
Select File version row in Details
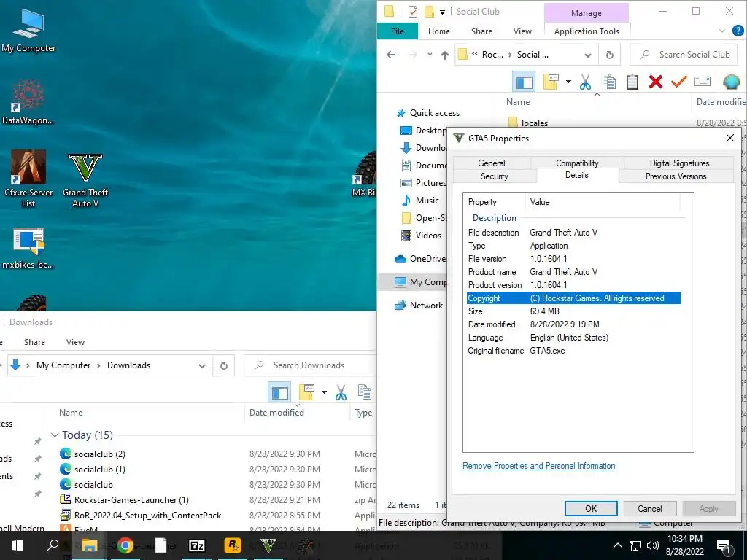573,259
